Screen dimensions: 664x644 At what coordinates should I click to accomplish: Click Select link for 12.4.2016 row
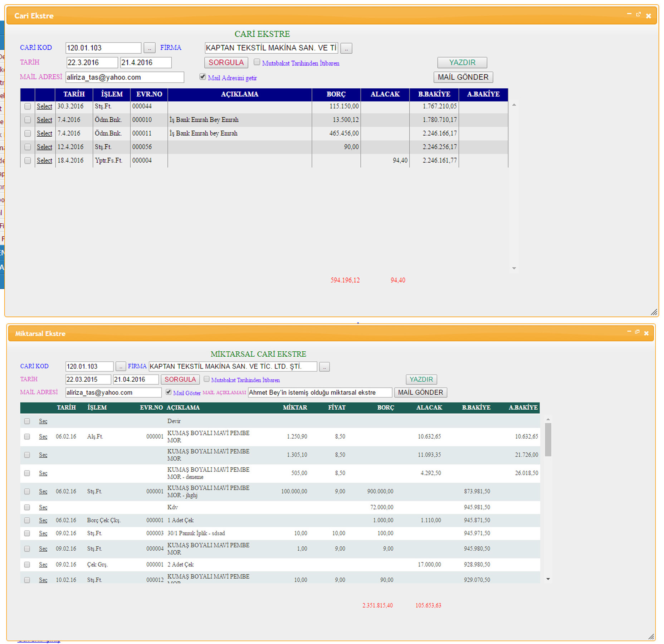pyautogui.click(x=44, y=147)
